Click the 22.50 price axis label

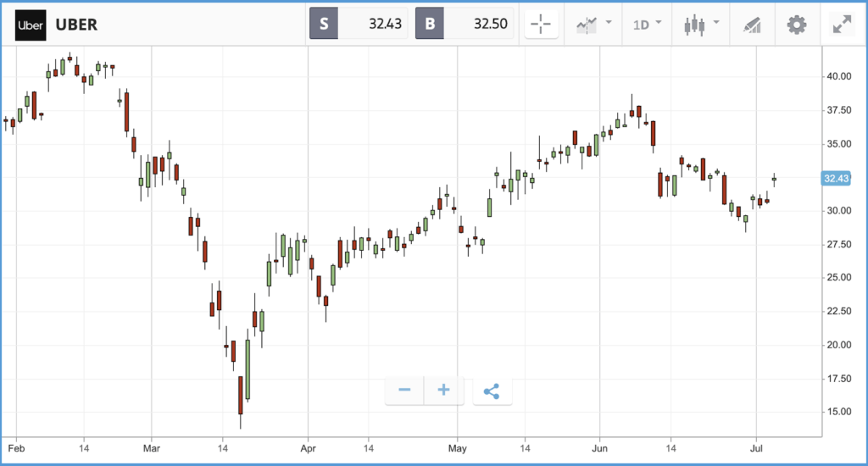pyautogui.click(x=838, y=311)
